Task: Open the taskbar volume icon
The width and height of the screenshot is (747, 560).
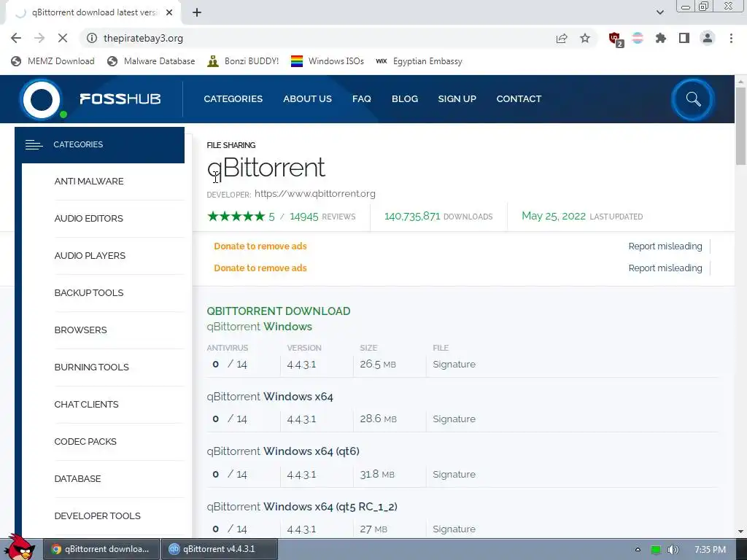Action: pyautogui.click(x=673, y=550)
